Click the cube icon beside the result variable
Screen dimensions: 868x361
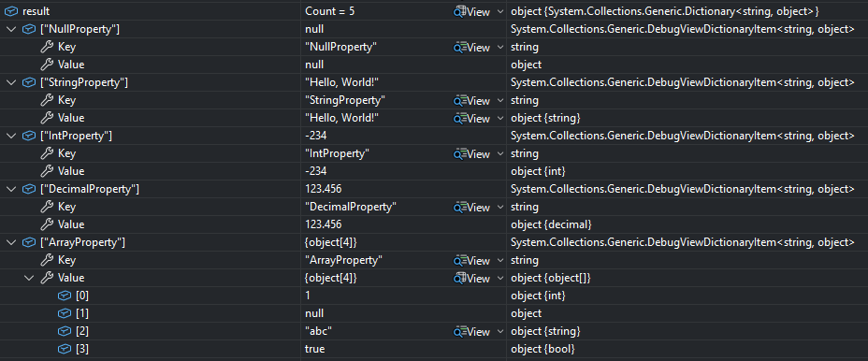(11, 11)
